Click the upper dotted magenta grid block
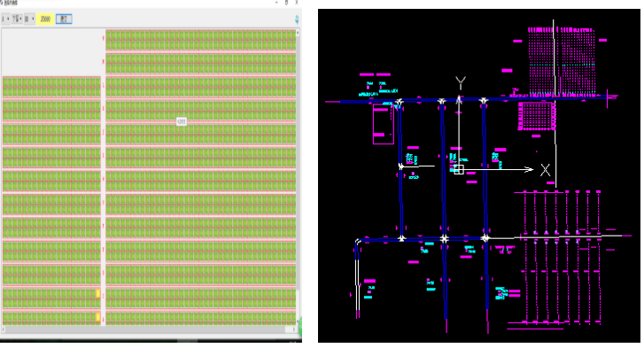 coord(562,61)
